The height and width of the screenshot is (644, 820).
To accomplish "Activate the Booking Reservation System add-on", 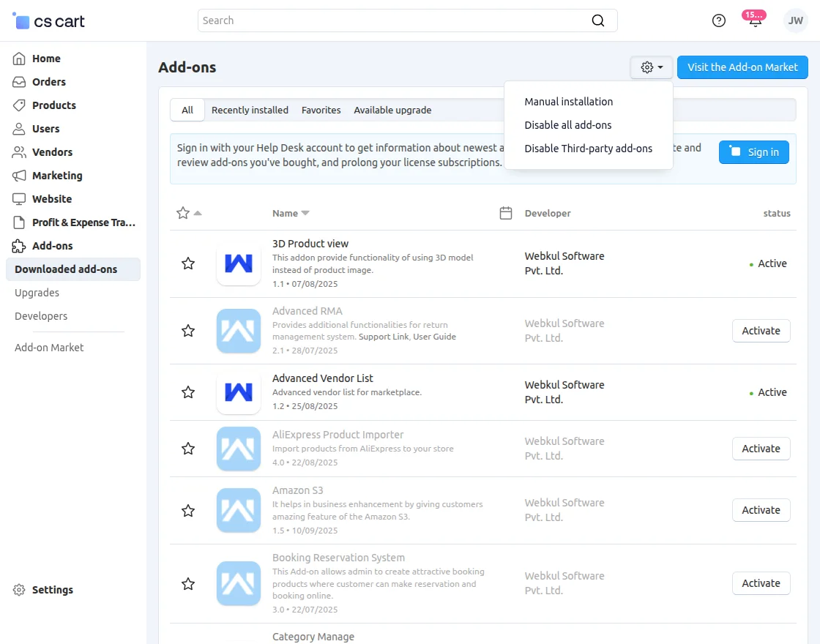I will [x=761, y=583].
